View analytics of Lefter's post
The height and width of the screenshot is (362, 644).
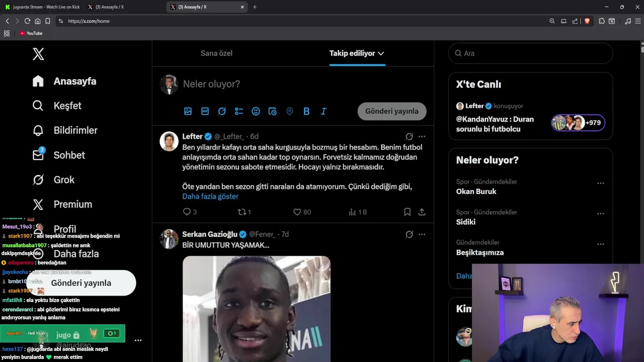pyautogui.click(x=358, y=212)
